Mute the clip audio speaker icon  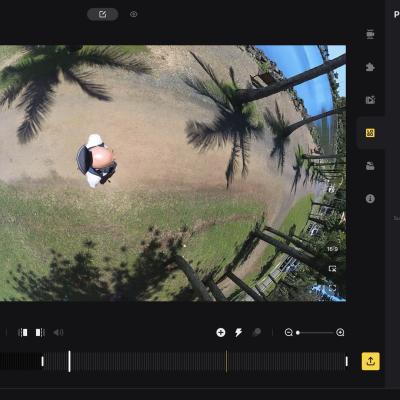(x=58, y=332)
